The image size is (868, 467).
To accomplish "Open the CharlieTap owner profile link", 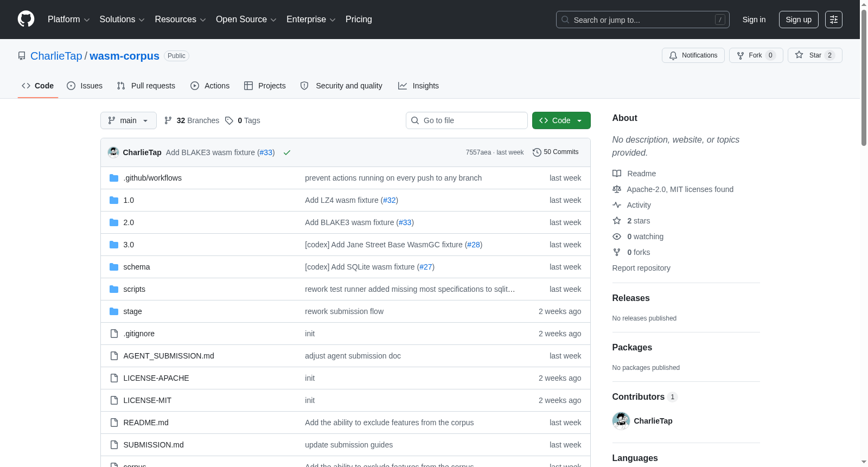I will click(56, 56).
